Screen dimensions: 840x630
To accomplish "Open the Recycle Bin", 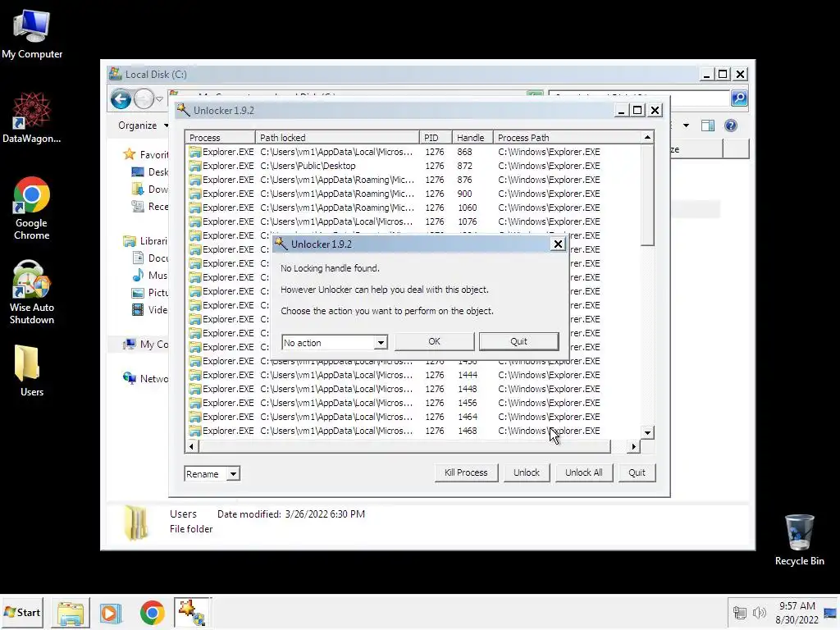I will [799, 540].
